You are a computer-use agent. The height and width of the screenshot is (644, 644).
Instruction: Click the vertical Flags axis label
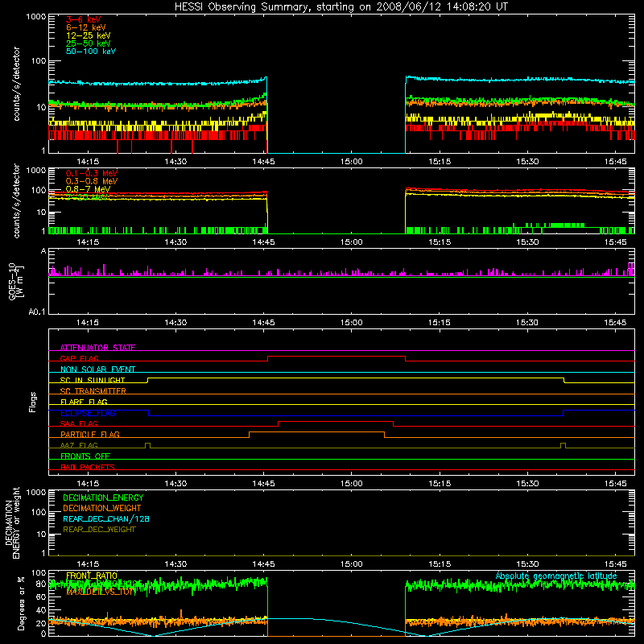[33, 402]
